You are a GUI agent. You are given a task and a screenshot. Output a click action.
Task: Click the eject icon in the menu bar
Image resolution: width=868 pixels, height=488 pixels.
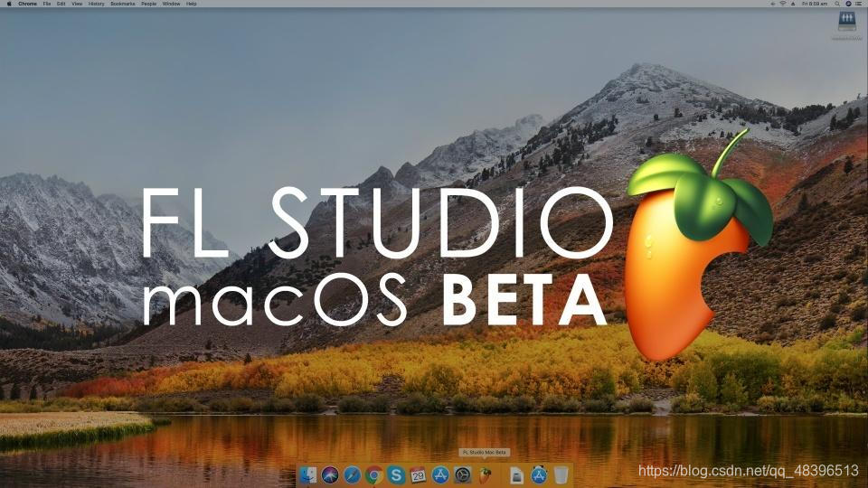[793, 4]
